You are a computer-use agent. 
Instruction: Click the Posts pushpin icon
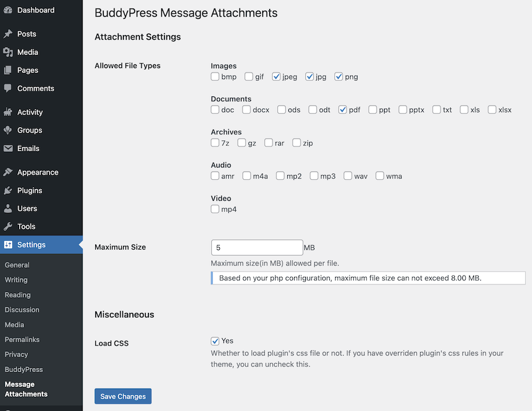[x=8, y=34]
